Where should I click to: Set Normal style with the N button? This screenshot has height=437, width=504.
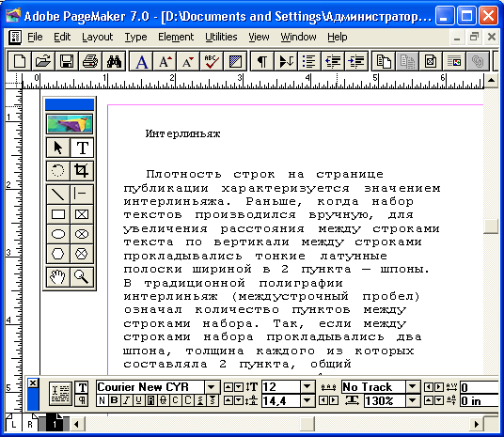102,400
